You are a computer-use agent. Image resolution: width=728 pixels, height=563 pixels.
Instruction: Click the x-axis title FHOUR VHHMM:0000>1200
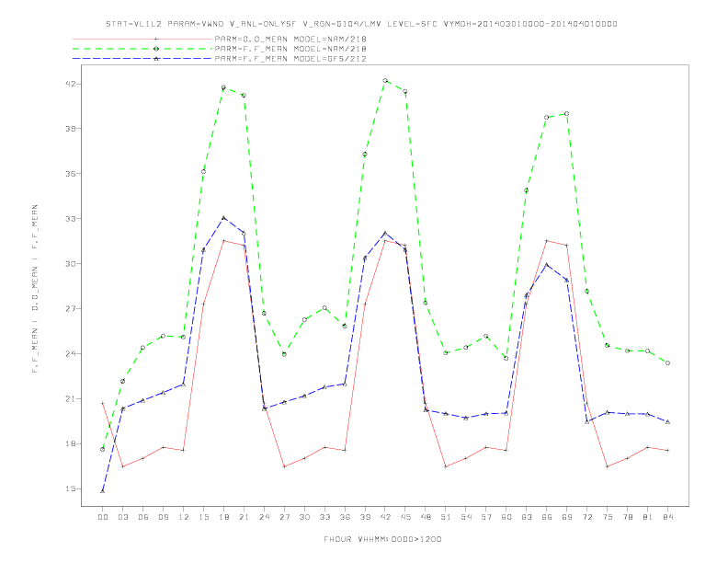(382, 539)
